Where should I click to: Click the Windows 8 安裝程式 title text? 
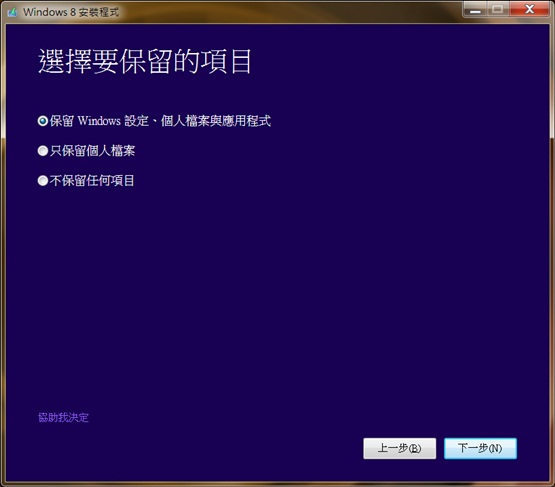click(71, 12)
